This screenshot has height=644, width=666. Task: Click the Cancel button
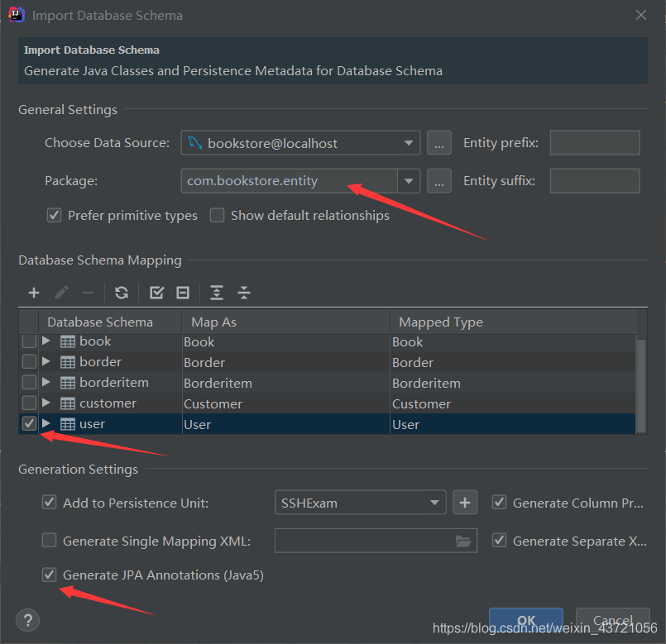(612, 620)
